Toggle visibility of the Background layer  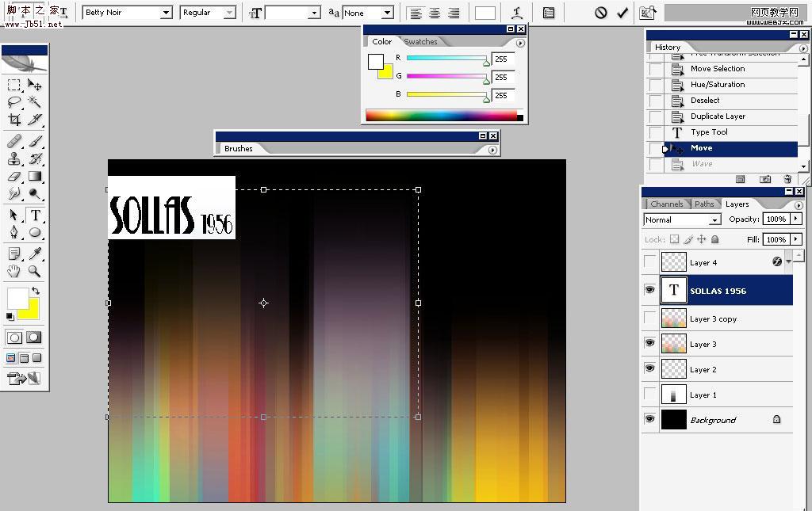[x=650, y=420]
